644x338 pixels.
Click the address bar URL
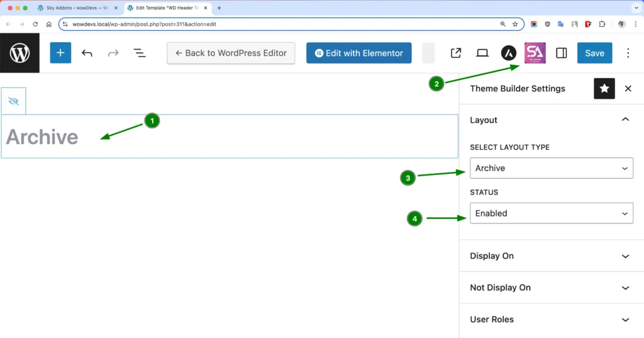[144, 25]
